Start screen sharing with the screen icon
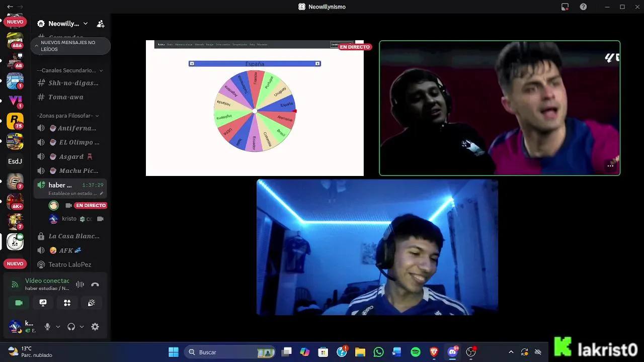 pyautogui.click(x=43, y=303)
